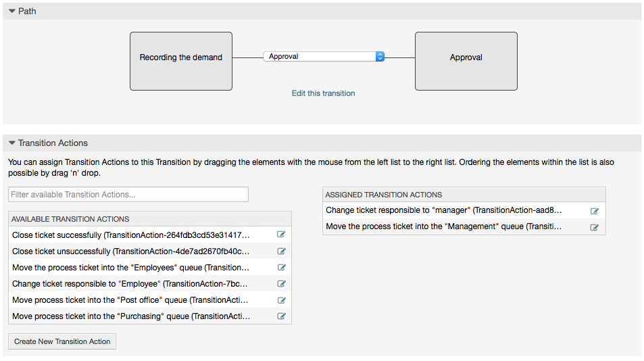Edit the assigned "manager" responsible action

pyautogui.click(x=595, y=211)
